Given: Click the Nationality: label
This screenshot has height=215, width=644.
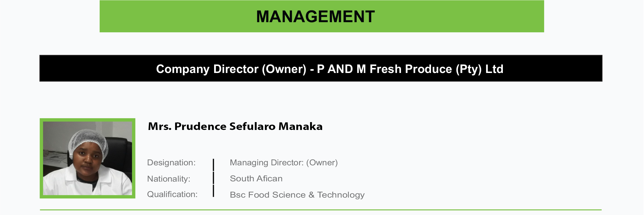Looking at the screenshot, I should click(x=169, y=179).
